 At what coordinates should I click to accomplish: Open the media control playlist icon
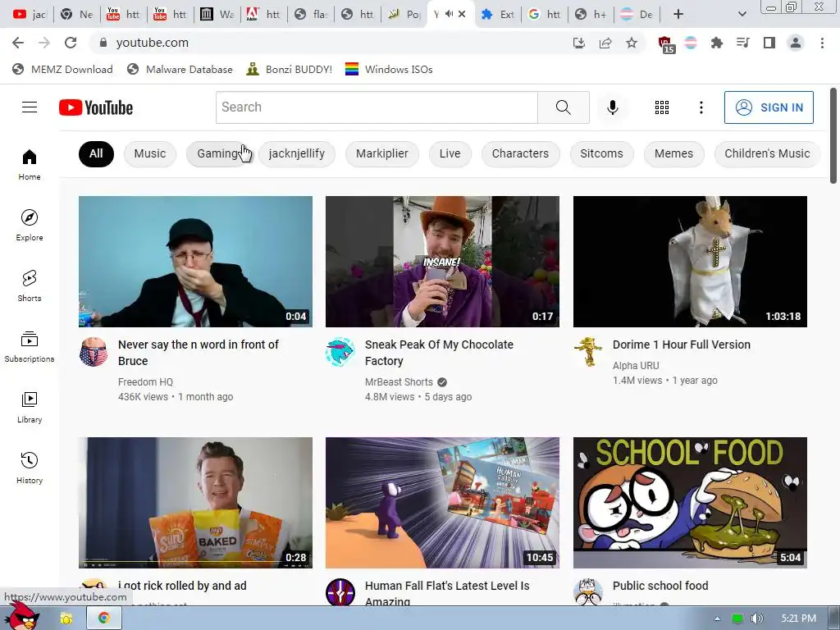click(742, 43)
